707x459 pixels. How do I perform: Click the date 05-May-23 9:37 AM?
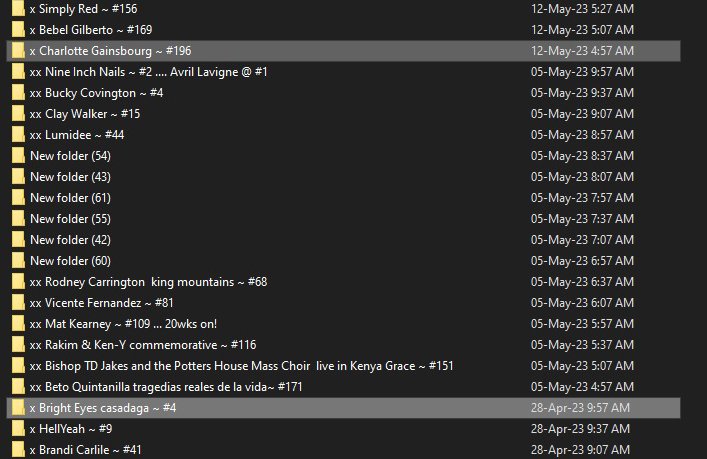coord(582,93)
